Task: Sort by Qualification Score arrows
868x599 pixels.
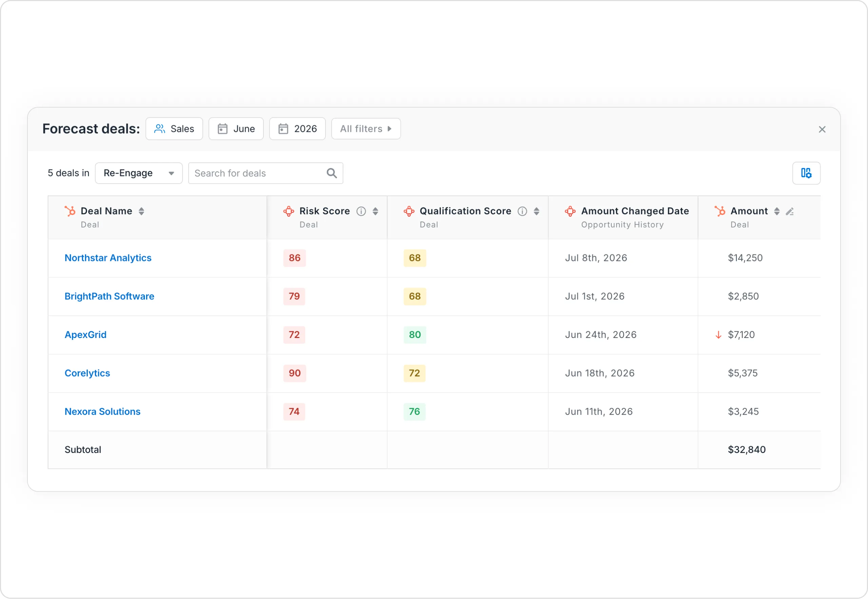Action: click(x=536, y=211)
